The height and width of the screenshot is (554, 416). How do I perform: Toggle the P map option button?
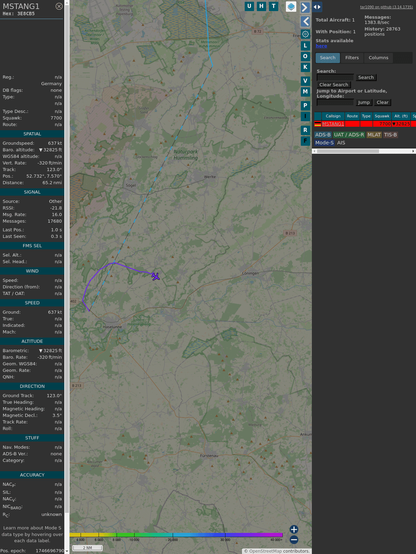305,105
